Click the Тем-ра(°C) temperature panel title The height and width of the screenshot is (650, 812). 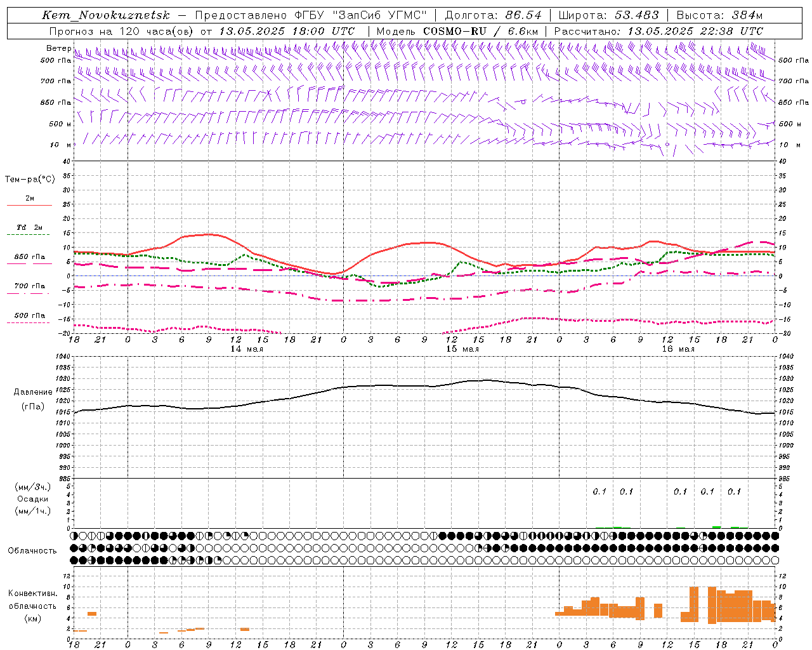[x=30, y=180]
